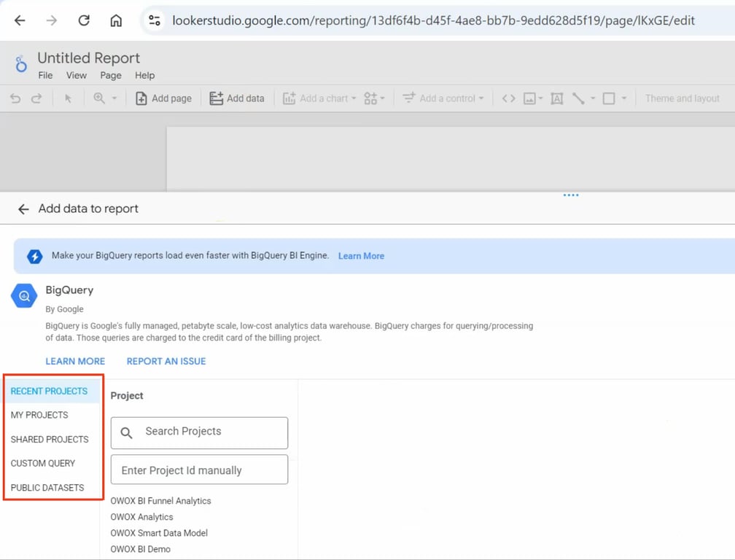Select the line drawing tool
The height and width of the screenshot is (560, 735).
578,98
